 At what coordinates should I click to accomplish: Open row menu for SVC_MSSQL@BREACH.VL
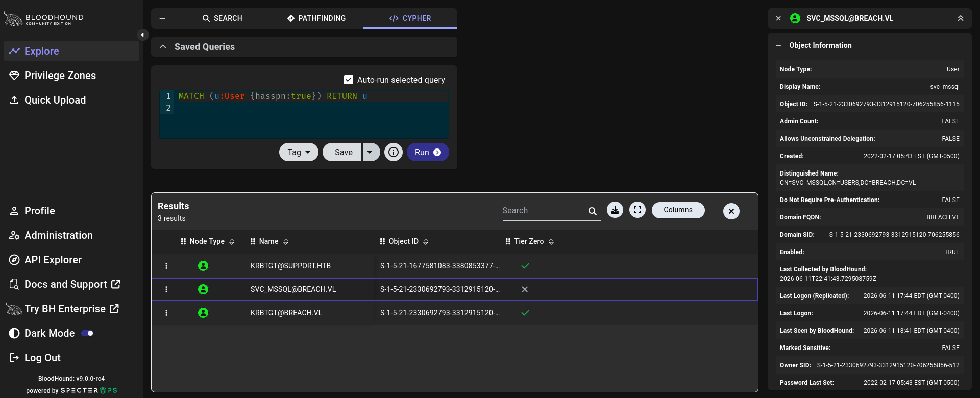166,289
